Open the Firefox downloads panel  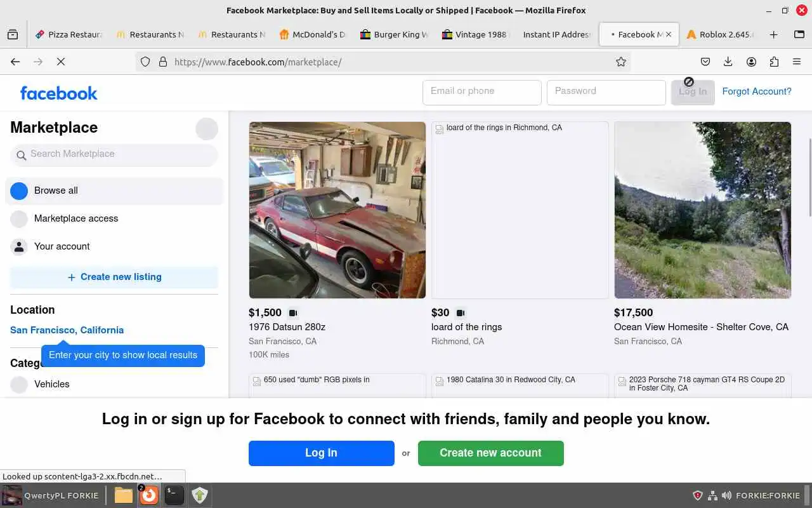click(x=728, y=62)
